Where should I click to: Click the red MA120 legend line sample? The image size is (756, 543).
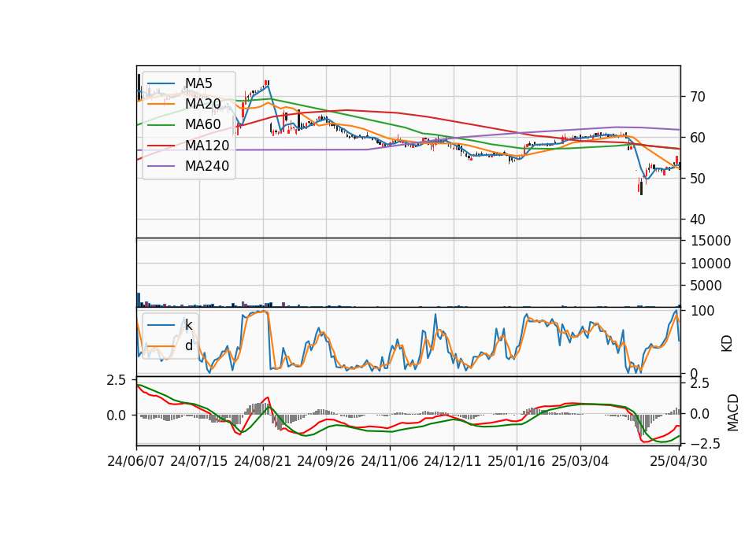tap(161, 146)
